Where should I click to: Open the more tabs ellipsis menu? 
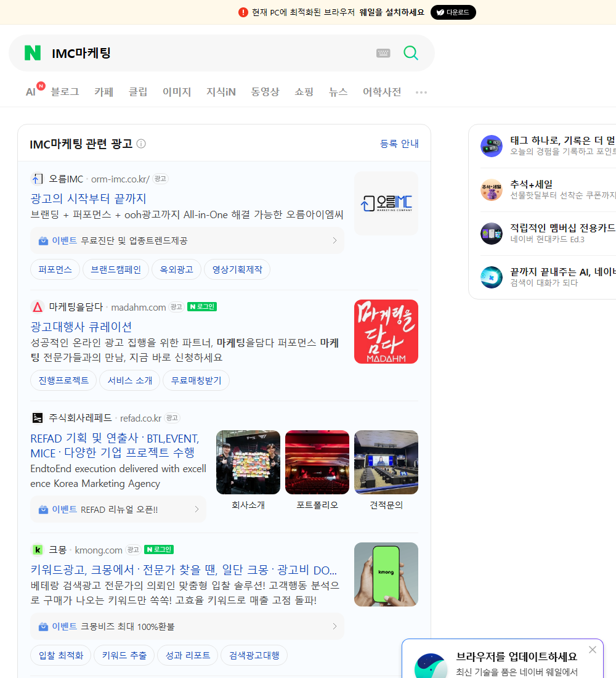click(421, 92)
